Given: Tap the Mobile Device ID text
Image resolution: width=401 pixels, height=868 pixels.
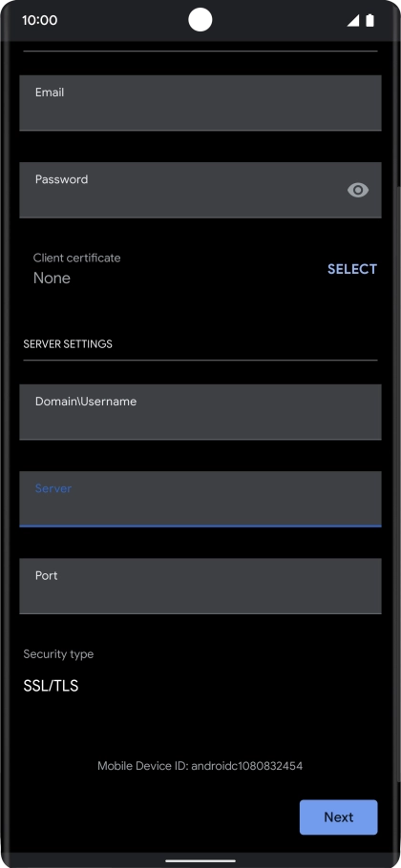Looking at the screenshot, I should pos(200,766).
